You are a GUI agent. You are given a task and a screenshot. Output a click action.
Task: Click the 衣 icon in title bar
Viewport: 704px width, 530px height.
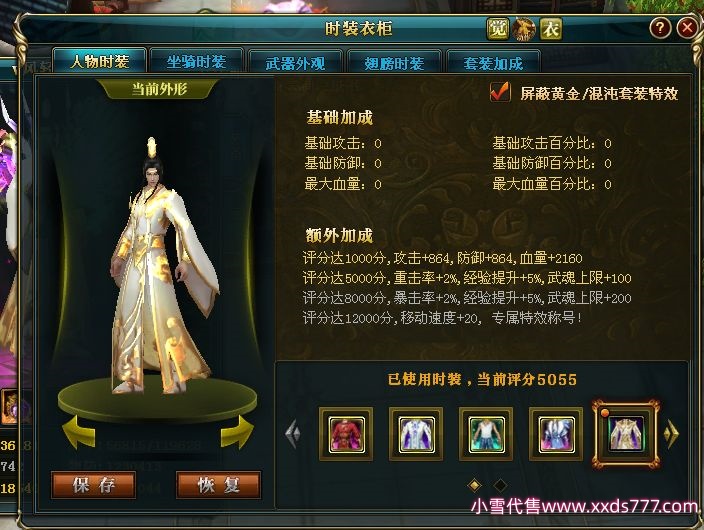click(551, 29)
